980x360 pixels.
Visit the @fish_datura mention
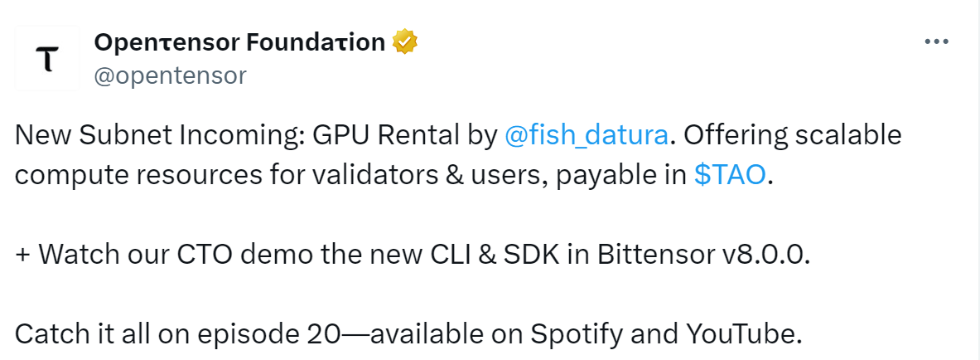[x=586, y=135]
